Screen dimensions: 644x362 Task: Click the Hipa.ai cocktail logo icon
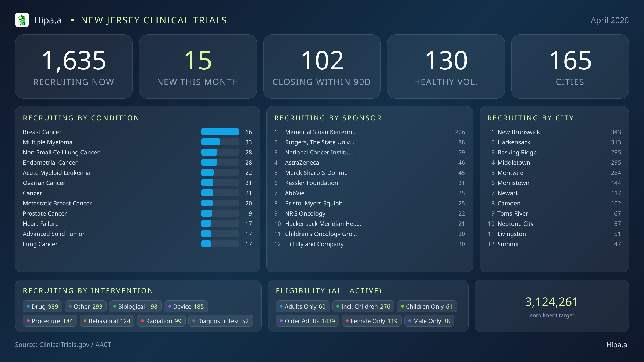(x=22, y=20)
